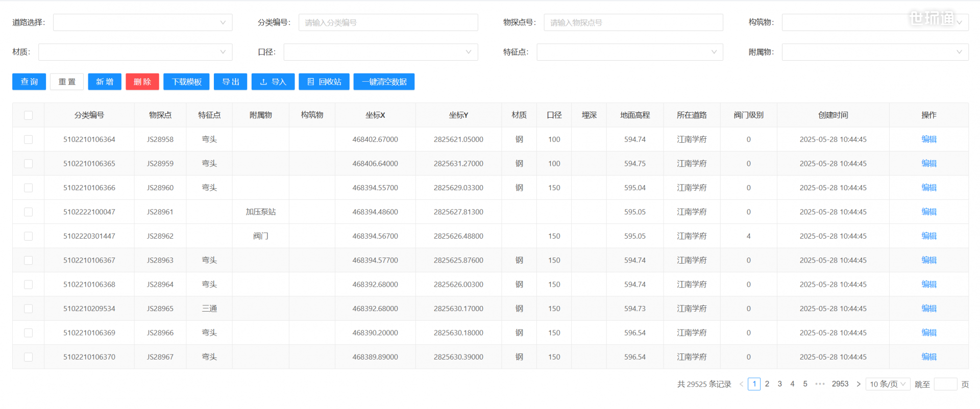Open the 特征点 dropdown
The width and height of the screenshot is (980, 409).
[x=630, y=52]
